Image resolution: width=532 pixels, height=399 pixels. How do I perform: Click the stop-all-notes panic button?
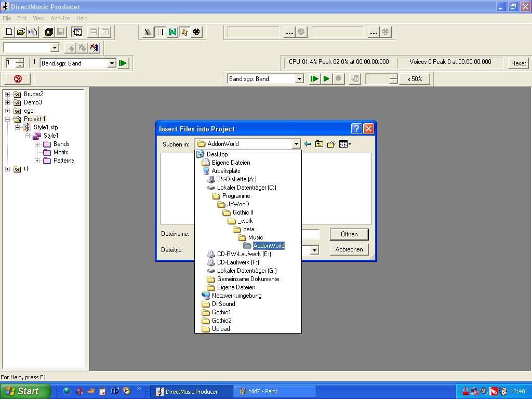point(18,79)
